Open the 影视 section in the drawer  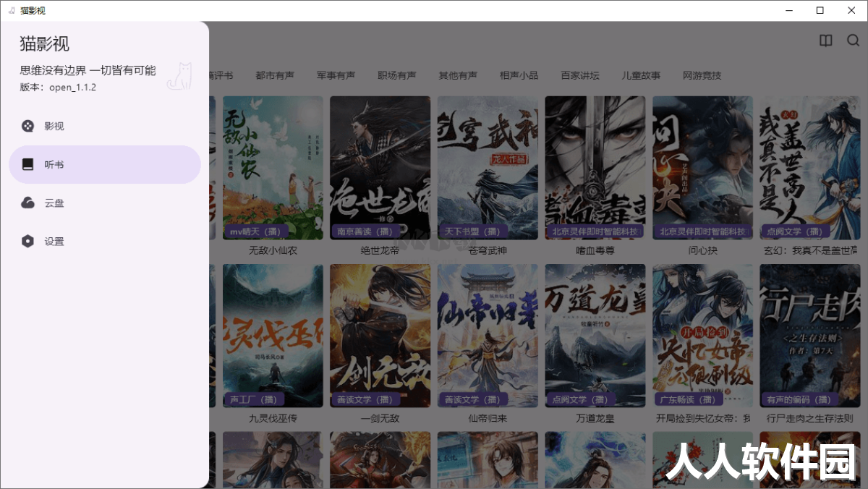pyautogui.click(x=105, y=126)
